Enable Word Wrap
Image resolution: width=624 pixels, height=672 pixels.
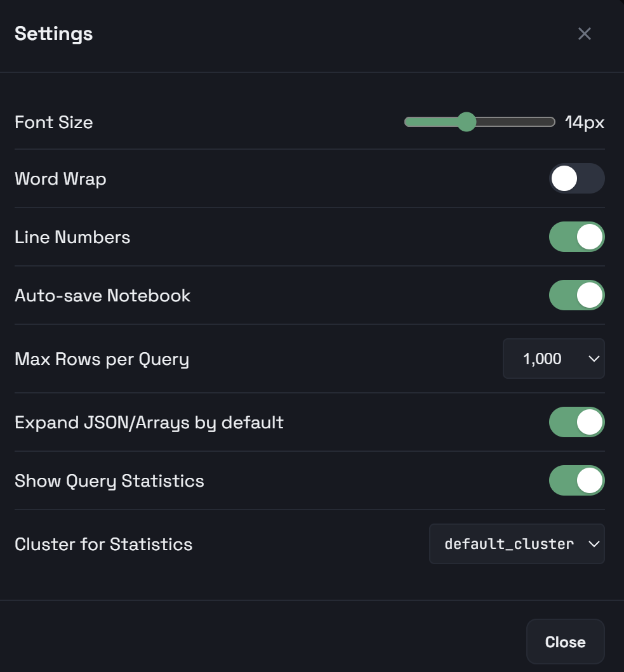[x=576, y=178]
